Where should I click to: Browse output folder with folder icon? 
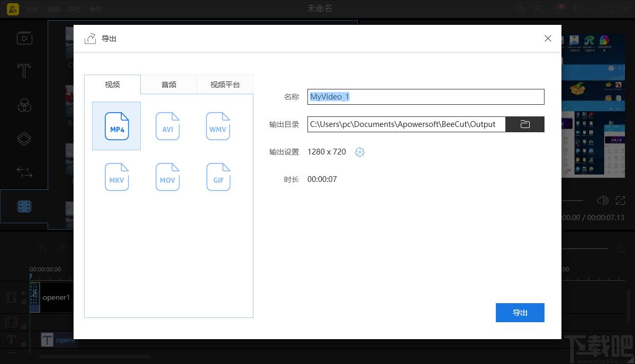point(525,124)
